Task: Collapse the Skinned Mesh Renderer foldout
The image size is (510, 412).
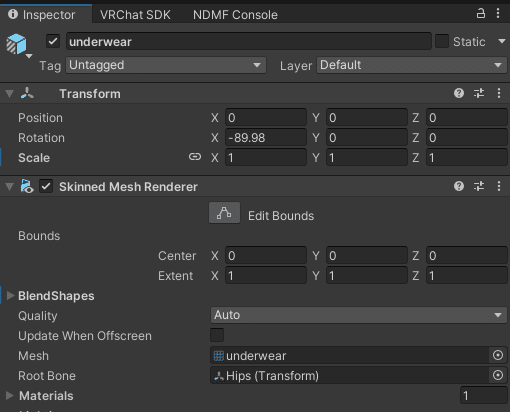Action: tap(9, 187)
